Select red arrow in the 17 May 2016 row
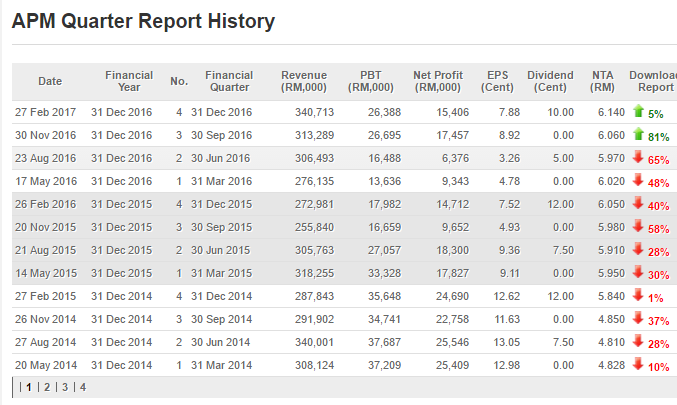Image resolution: width=677 pixels, height=405 pixels. click(638, 180)
